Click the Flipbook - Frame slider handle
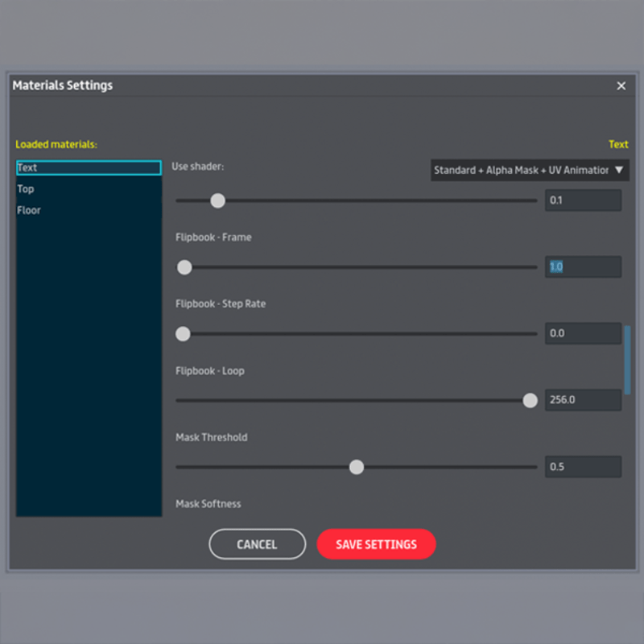This screenshot has height=644, width=644. [x=184, y=267]
